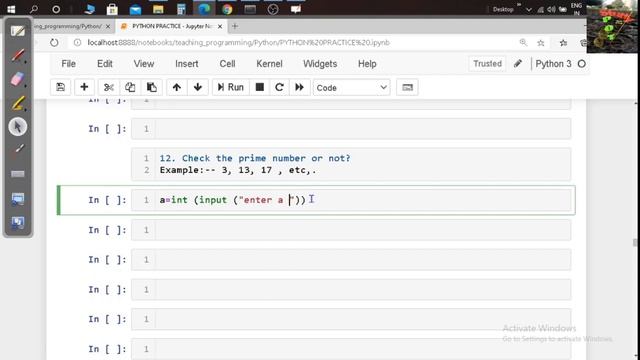Close the teaching_programming/Python browser tab
The height and width of the screenshot is (360, 640).
pyautogui.click(x=108, y=26)
